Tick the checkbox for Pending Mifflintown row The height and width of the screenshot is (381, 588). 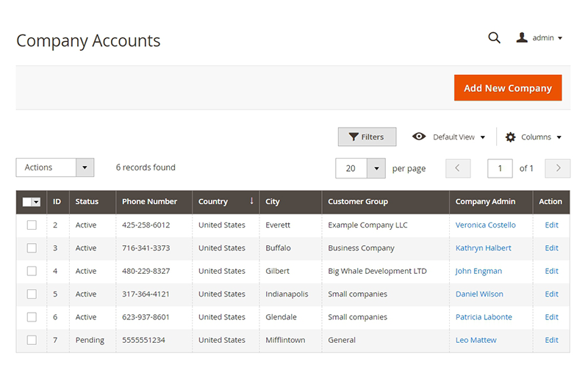pos(32,340)
